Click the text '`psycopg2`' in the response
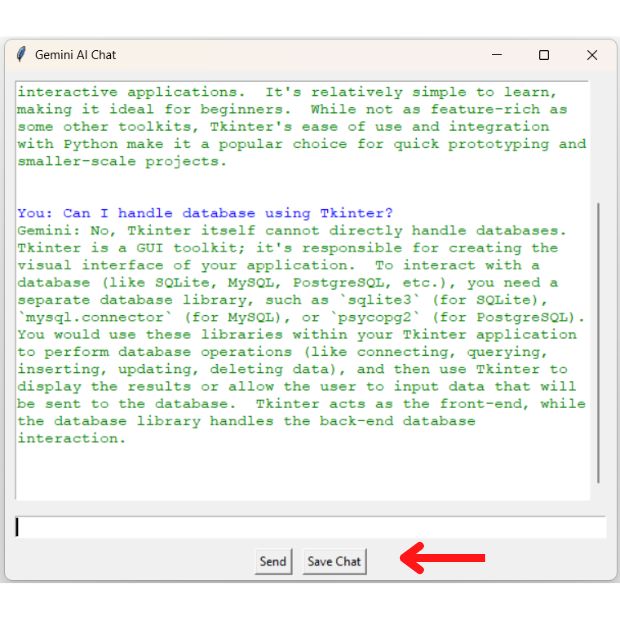 [x=375, y=317]
